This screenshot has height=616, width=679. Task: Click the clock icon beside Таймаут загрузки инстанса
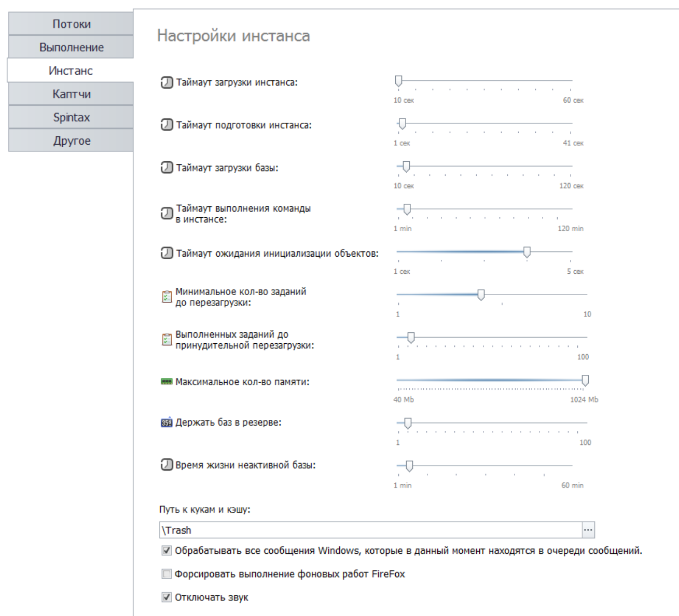[x=167, y=82]
